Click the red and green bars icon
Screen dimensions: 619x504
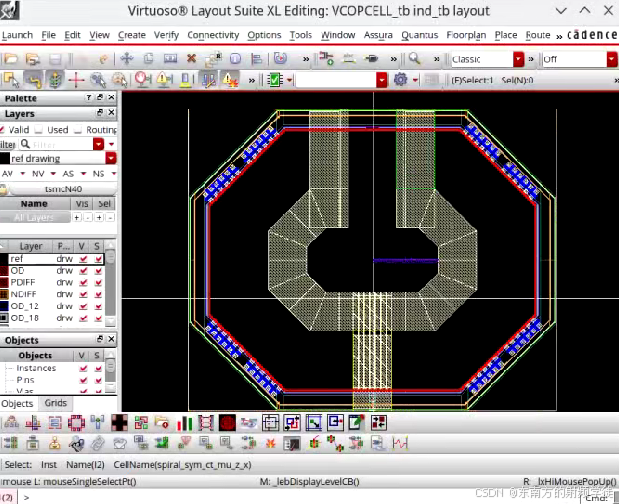(x=184, y=423)
